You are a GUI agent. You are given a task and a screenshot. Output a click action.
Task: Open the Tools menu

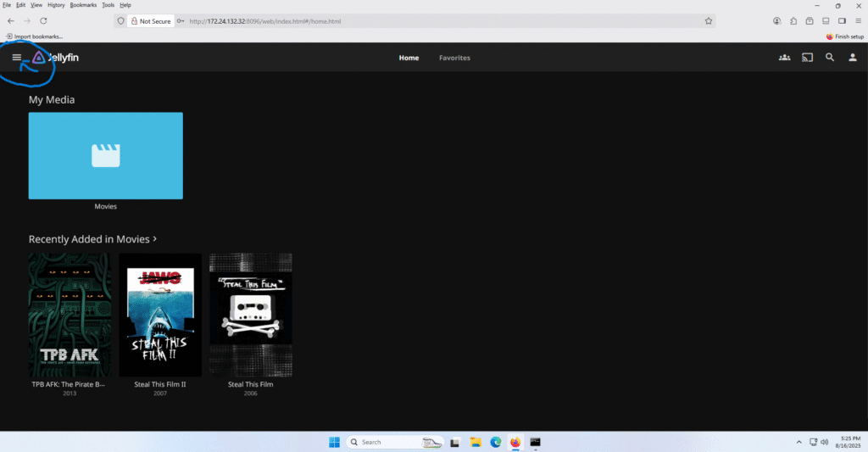(108, 5)
